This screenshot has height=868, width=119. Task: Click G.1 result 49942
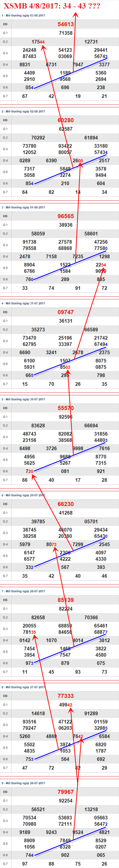66,705
